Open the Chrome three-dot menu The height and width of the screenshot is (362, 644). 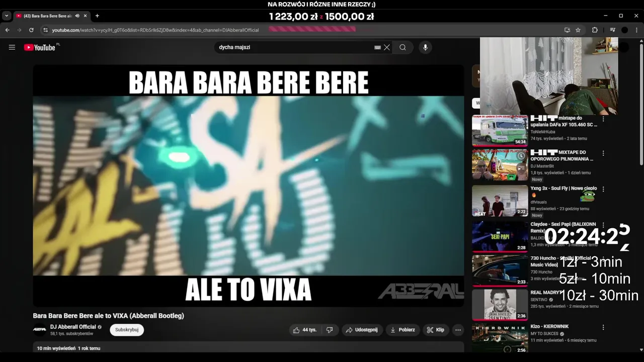coord(636,30)
